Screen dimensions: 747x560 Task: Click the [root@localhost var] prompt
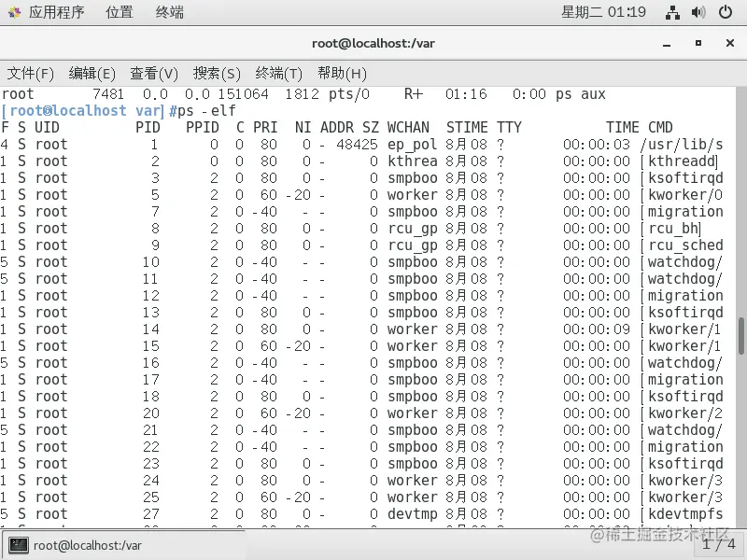click(83, 111)
